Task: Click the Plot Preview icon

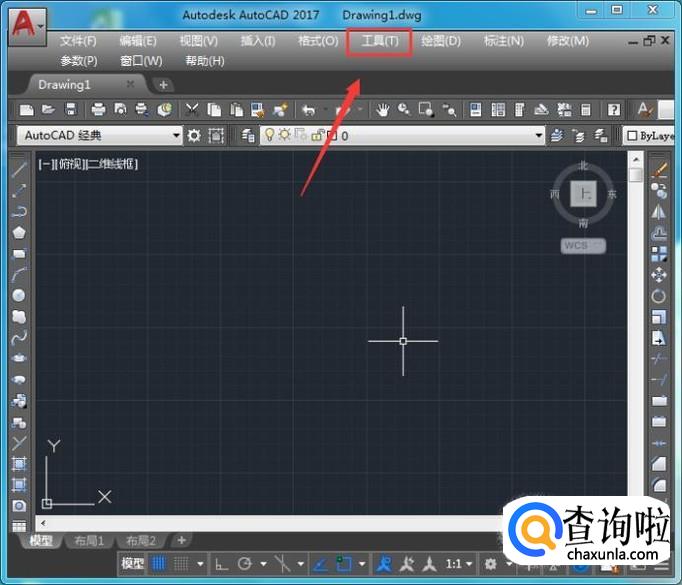Action: tap(120, 109)
